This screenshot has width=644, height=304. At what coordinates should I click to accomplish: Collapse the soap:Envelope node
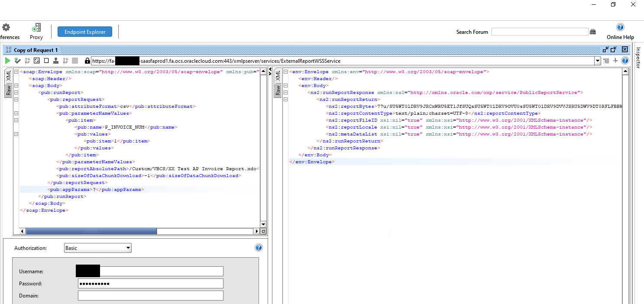click(x=16, y=72)
